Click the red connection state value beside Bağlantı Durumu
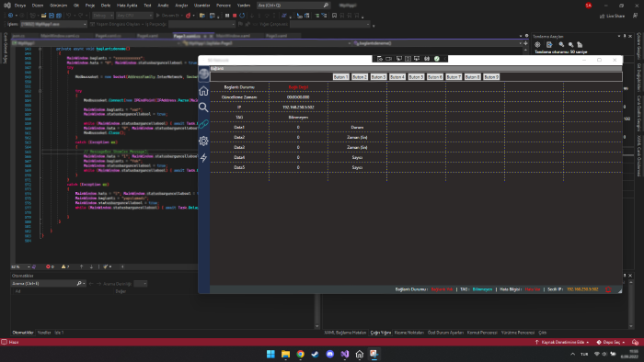Screen dimensions: 644x362 pyautogui.click(x=299, y=87)
